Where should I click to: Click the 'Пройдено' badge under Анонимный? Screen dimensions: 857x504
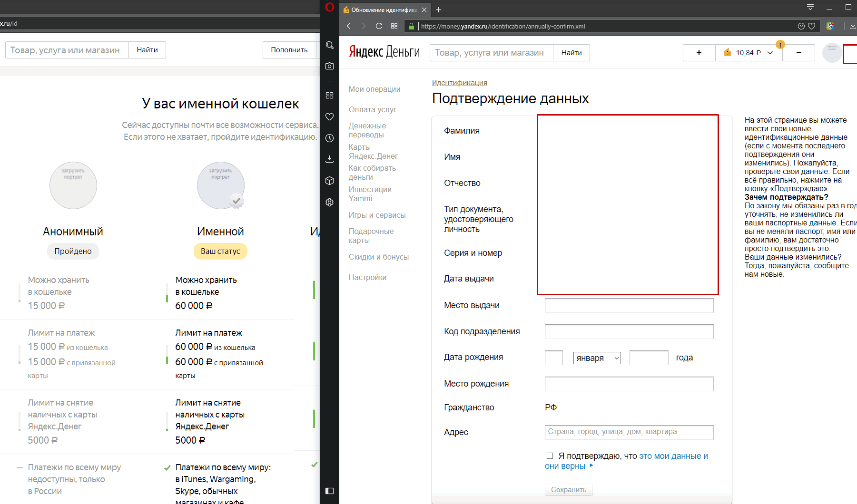[73, 251]
